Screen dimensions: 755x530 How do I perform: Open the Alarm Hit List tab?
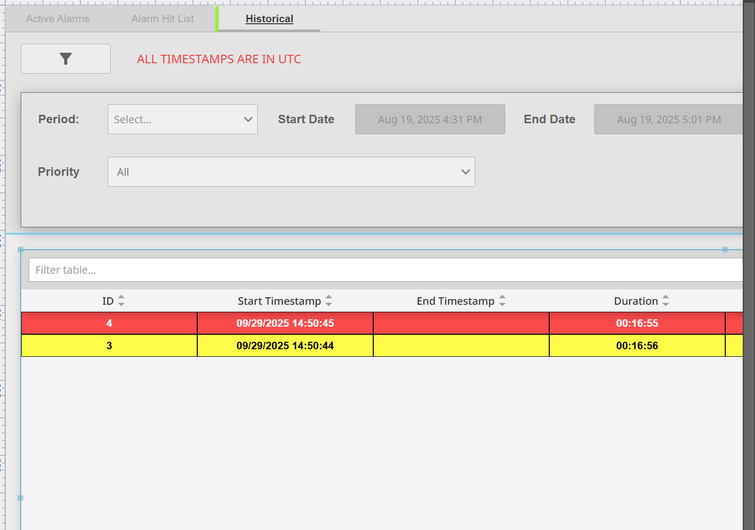click(x=162, y=19)
